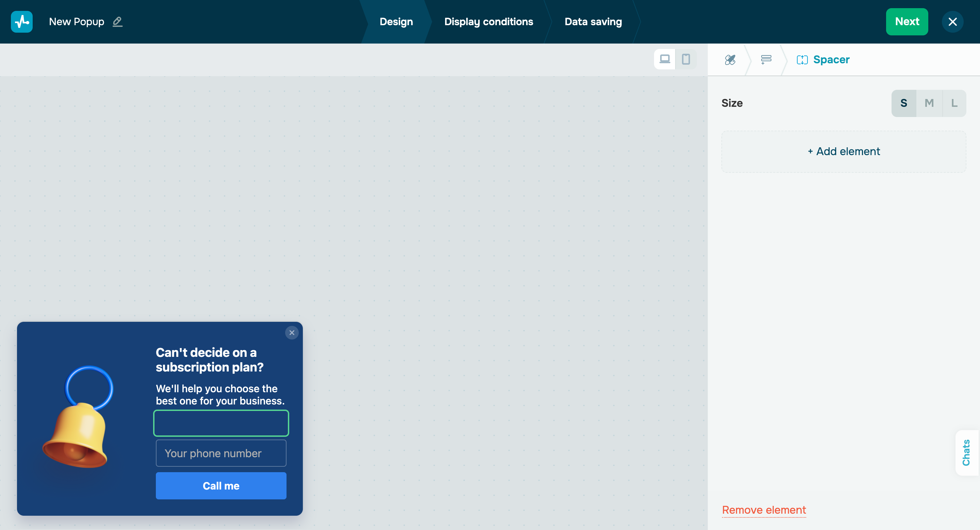Switch to the Display conditions tab
Viewport: 980px width, 530px height.
coord(489,22)
